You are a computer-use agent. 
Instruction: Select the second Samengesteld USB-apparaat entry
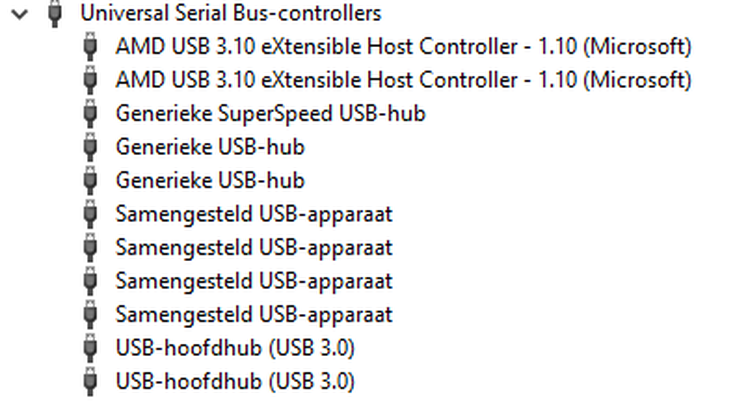(254, 247)
